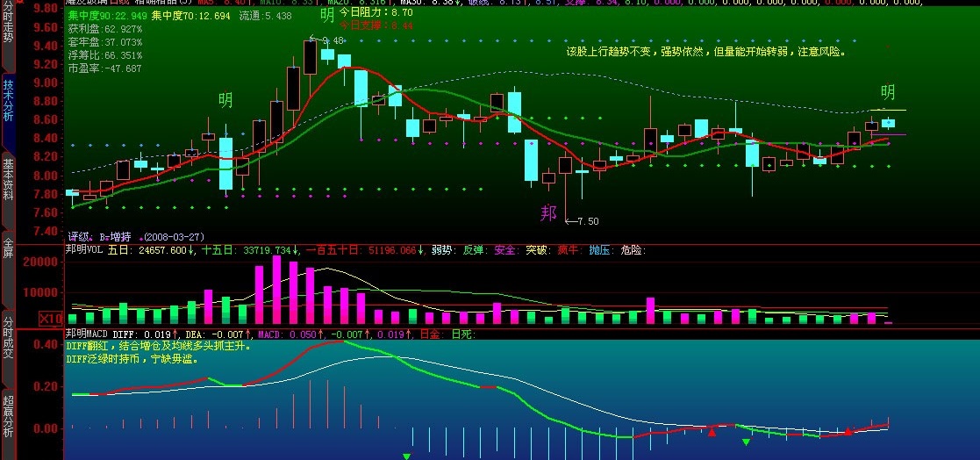Click the red 日金 label
Screen dimensions: 980x460
[431, 334]
